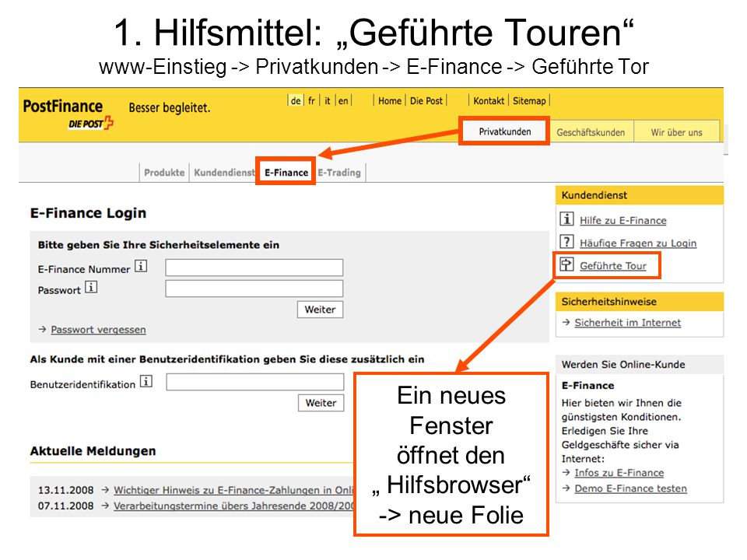Open the Passwort vergessen link
747x560 pixels.
point(98,330)
